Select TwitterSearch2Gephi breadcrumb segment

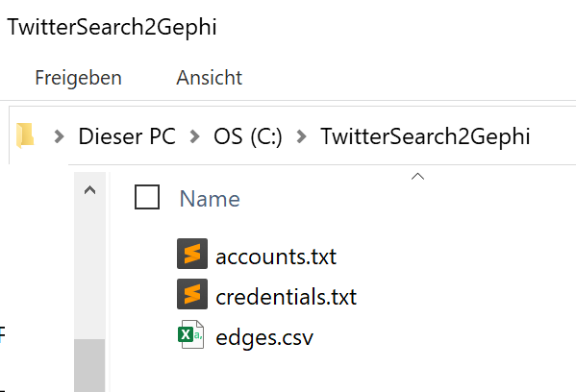(x=425, y=136)
